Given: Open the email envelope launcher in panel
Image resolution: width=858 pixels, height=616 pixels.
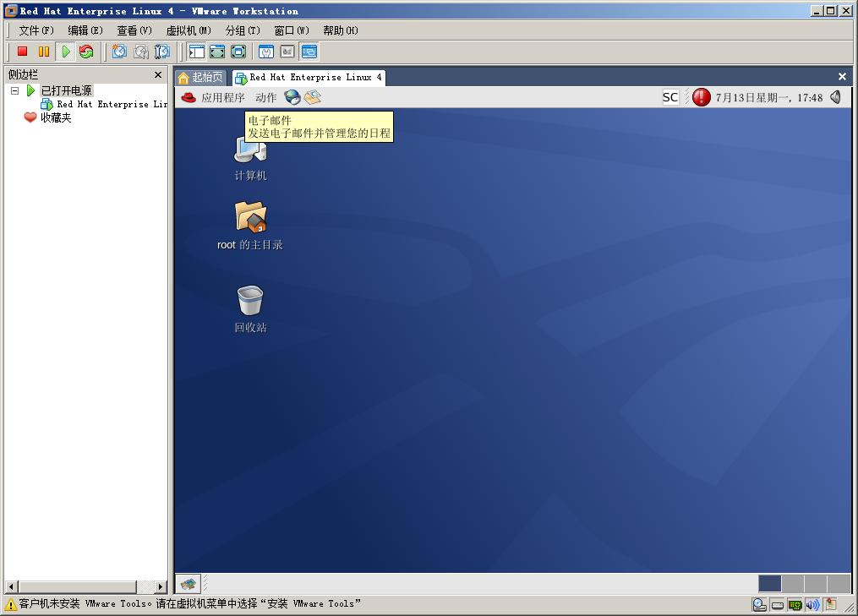Looking at the screenshot, I should coord(313,98).
